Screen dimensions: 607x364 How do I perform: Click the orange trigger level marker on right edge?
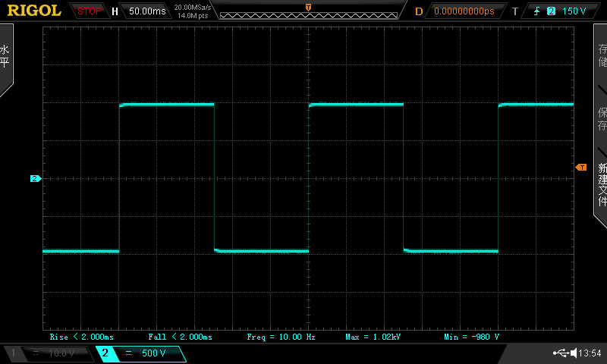coord(581,166)
